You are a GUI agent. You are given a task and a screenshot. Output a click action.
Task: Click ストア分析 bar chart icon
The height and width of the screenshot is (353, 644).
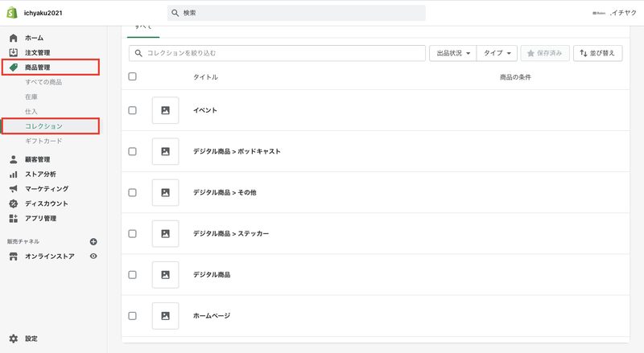pyautogui.click(x=14, y=174)
